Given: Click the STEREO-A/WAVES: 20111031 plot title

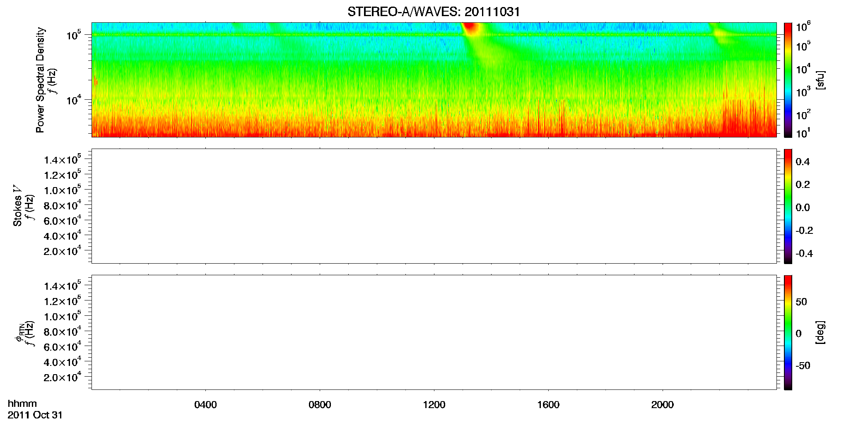Looking at the screenshot, I should (434, 12).
